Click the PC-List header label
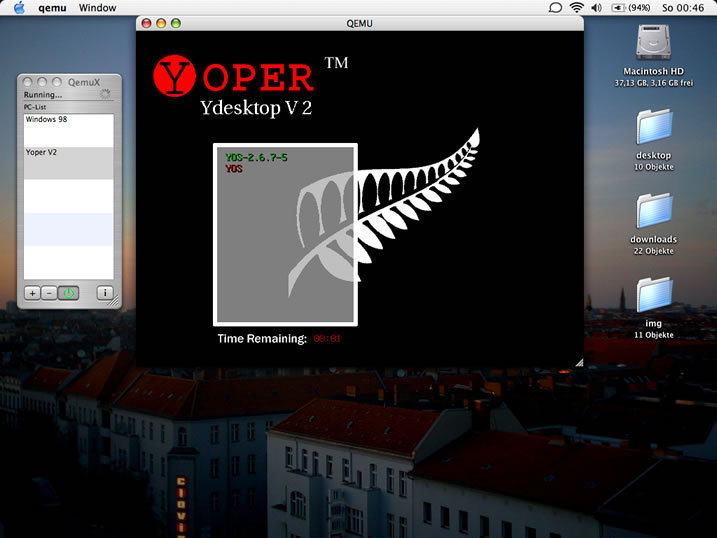This screenshot has width=717, height=538. tap(35, 107)
